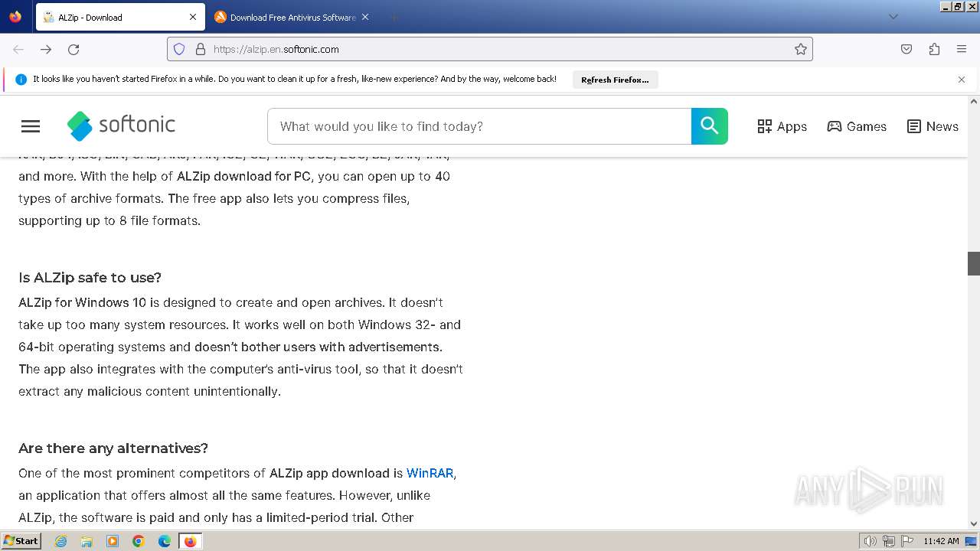Viewport: 980px width, 551px height.
Task: Open the Firefox application menu
Action: 962,49
